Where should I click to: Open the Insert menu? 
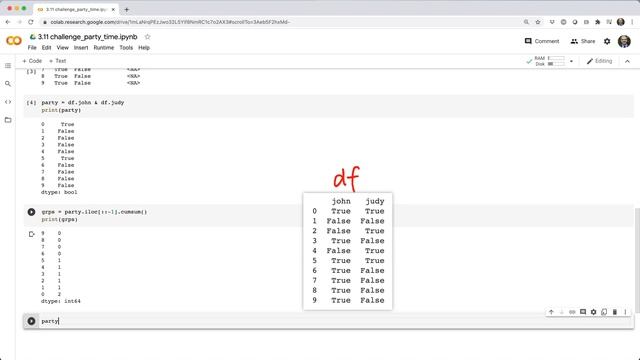81,48
